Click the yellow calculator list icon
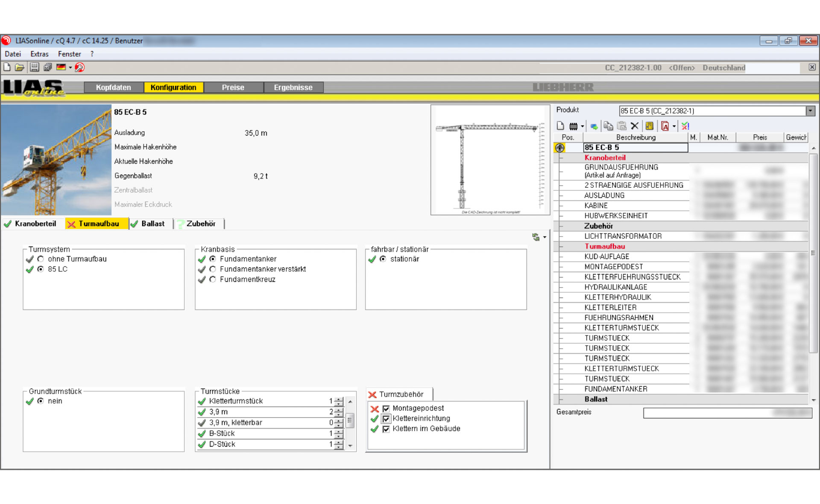The height and width of the screenshot is (504, 820). coord(649,126)
